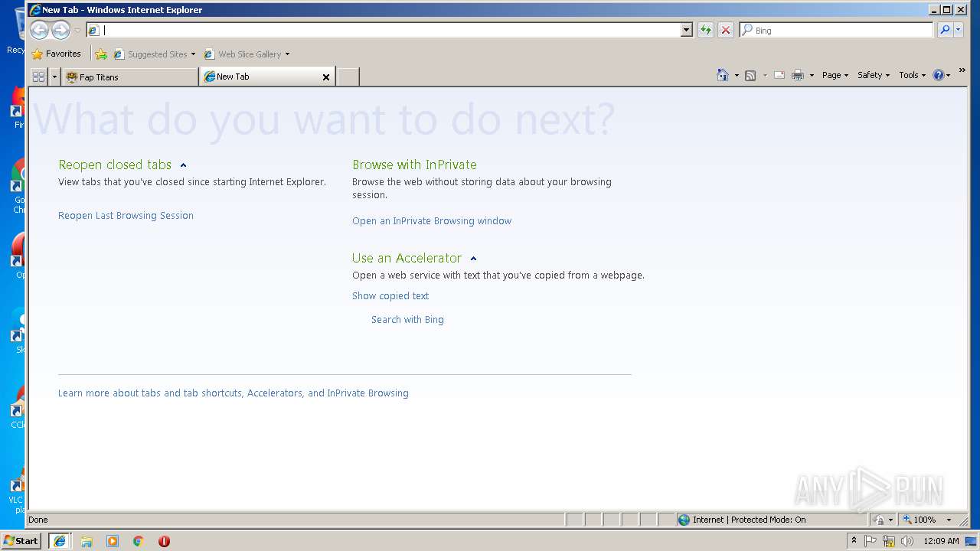980x551 pixels.
Task: Open the Safety menu
Action: click(874, 75)
